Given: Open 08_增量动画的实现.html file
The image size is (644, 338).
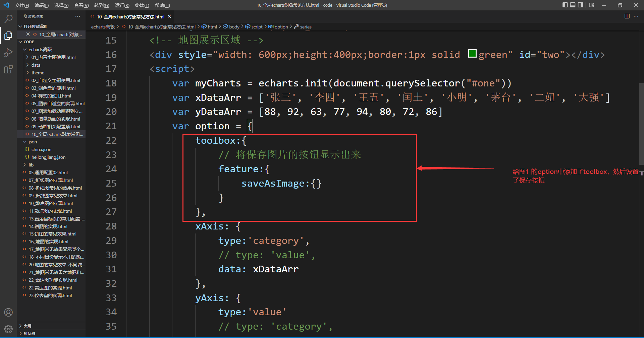Looking at the screenshot, I should 56,119.
